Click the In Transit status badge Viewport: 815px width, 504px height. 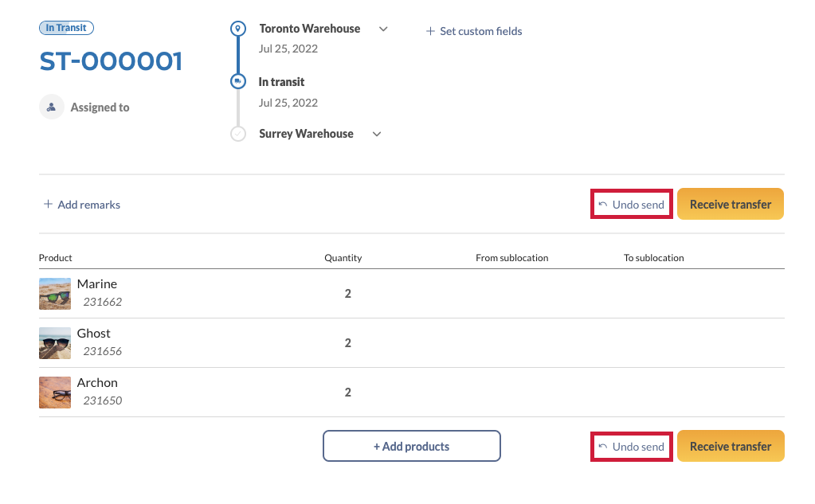point(67,28)
